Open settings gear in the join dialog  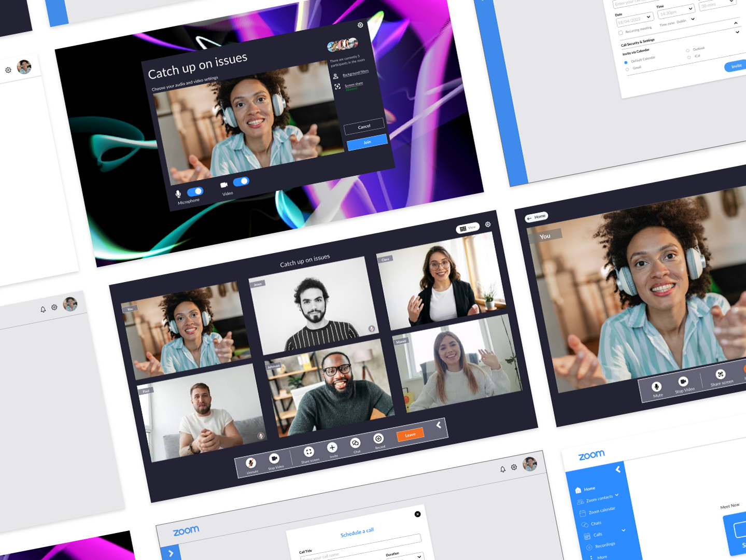pos(360,25)
